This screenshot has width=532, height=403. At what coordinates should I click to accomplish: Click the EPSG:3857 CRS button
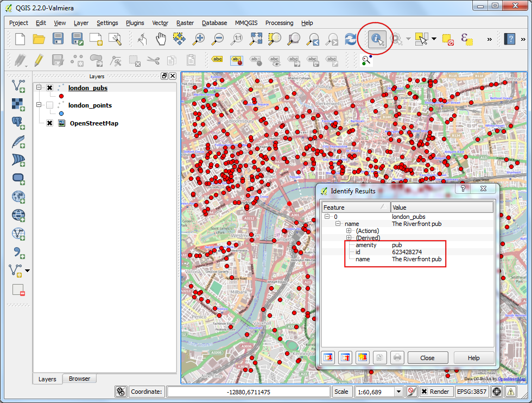(x=471, y=392)
